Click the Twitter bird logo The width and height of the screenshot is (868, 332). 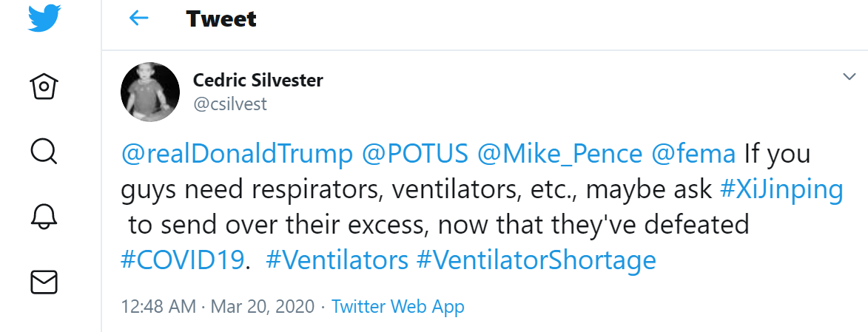click(x=44, y=19)
